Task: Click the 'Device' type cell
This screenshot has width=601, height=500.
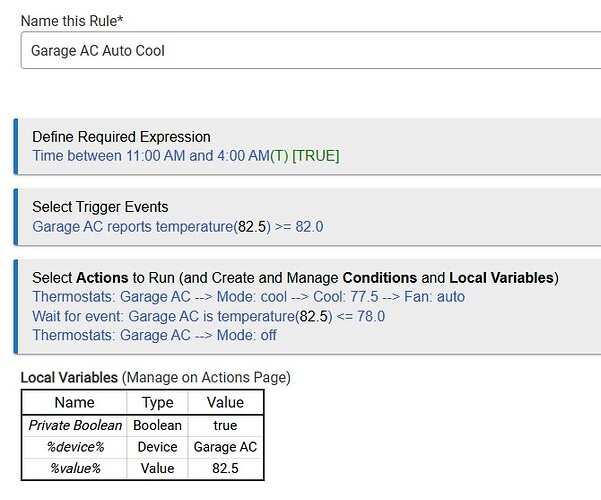Action: tap(157, 447)
